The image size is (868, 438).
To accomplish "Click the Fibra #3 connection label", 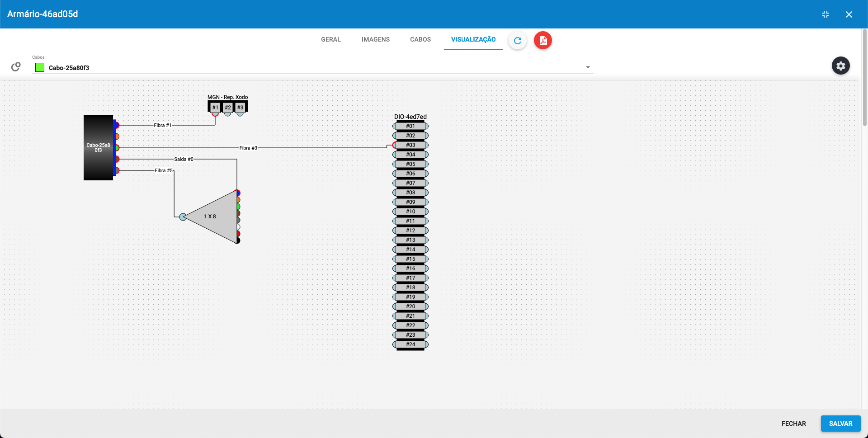I will click(248, 148).
